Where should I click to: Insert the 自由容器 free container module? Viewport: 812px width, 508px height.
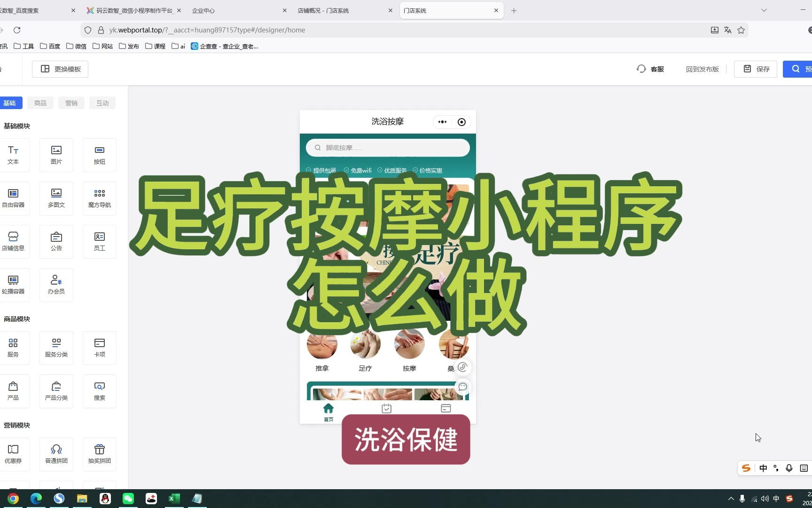(13, 198)
